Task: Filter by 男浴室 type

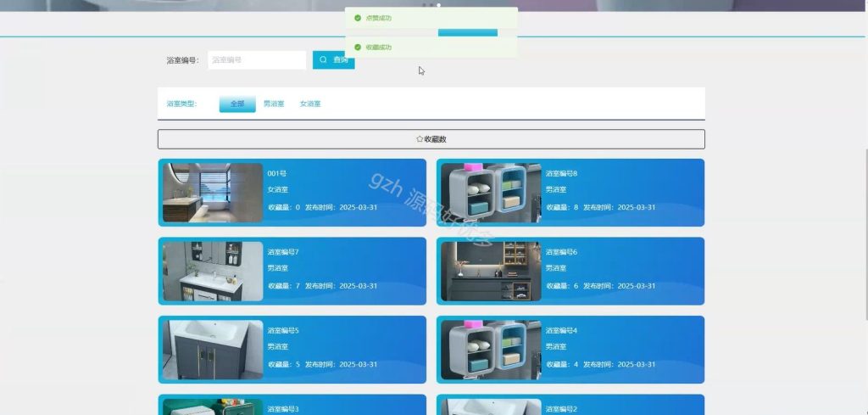Action: pyautogui.click(x=274, y=104)
